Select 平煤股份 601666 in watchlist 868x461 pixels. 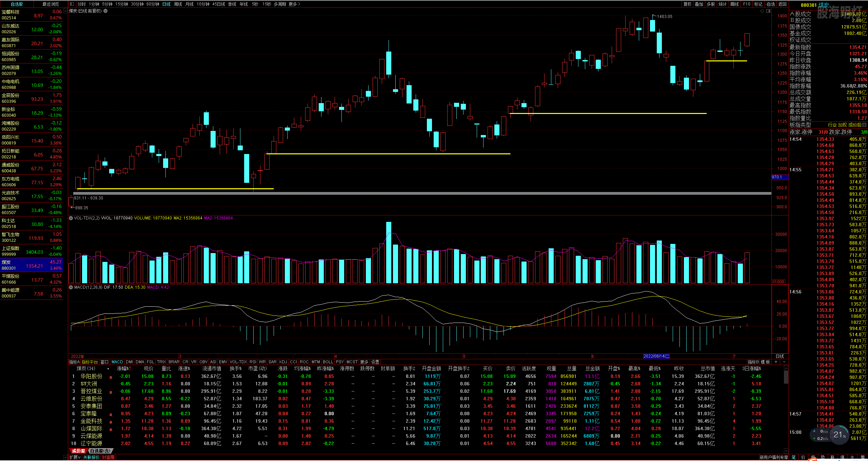coord(32,279)
